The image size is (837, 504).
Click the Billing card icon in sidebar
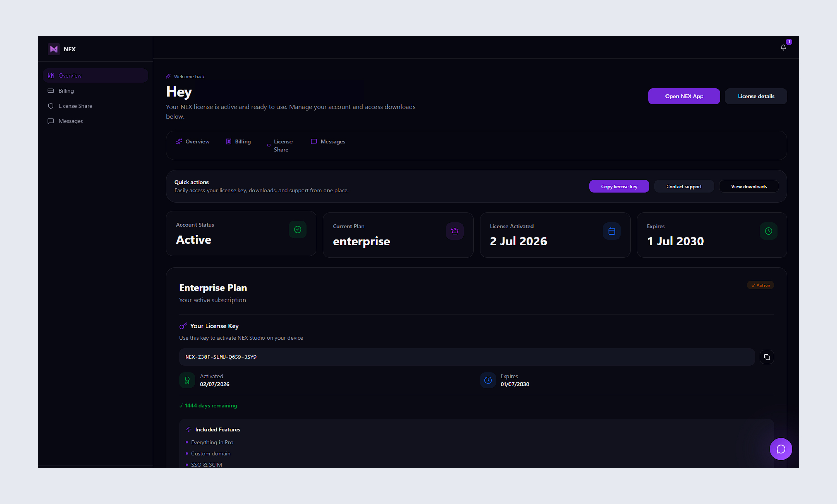click(x=51, y=91)
